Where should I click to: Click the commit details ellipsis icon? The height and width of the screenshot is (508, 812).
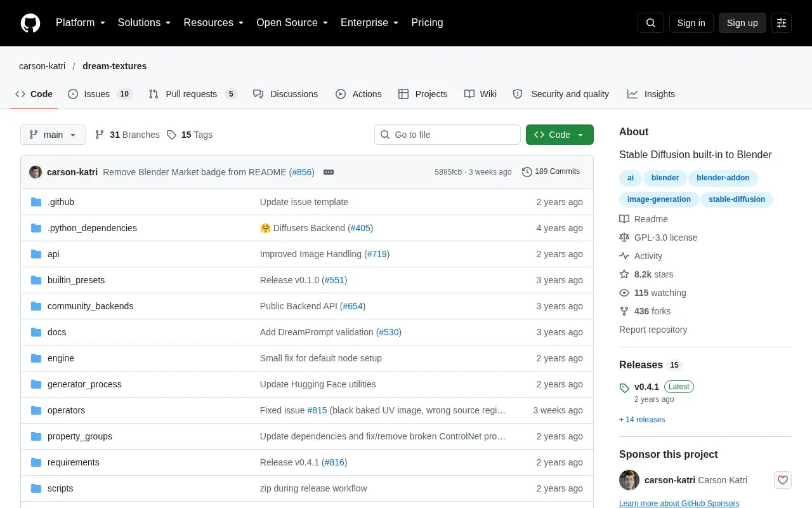coord(329,172)
